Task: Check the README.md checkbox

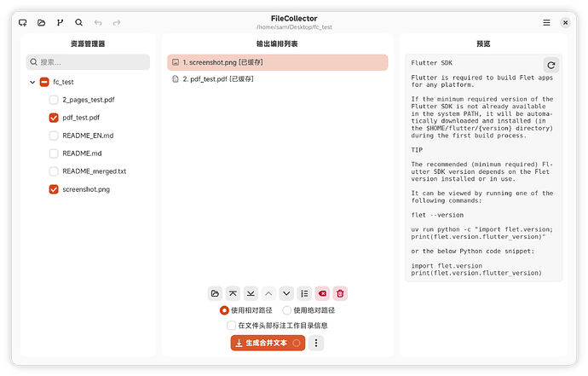Action: (54, 153)
